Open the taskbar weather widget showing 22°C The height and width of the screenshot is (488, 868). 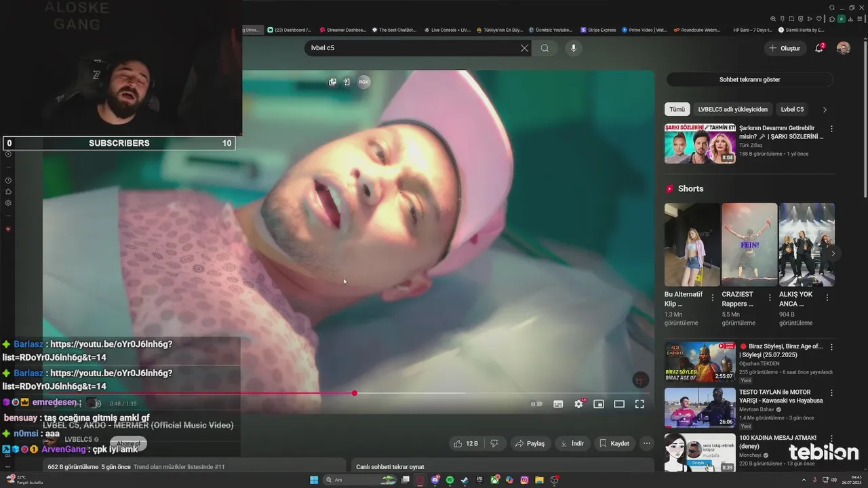point(24,480)
